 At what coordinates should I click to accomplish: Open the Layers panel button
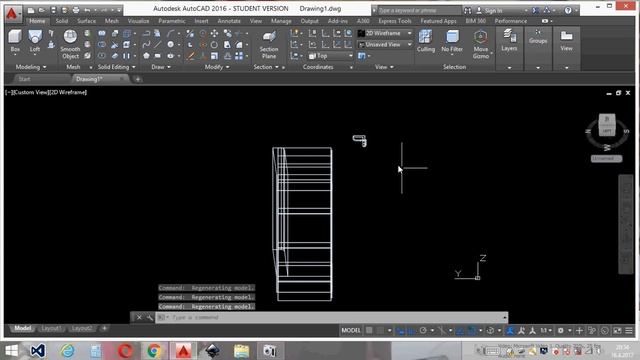[x=509, y=40]
